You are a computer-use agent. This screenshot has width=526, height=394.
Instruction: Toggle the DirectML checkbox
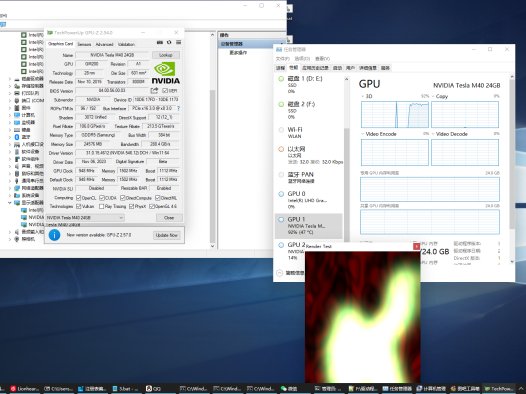tap(158, 198)
